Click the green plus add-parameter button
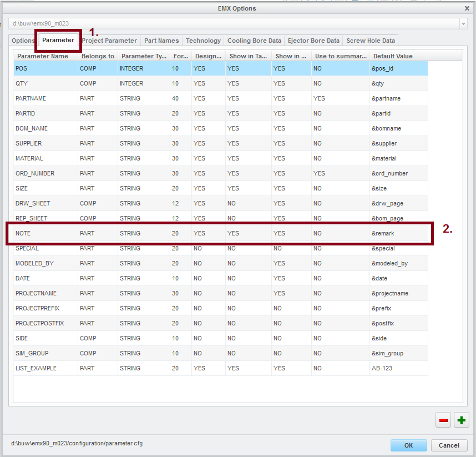476x457 pixels. pyautogui.click(x=462, y=420)
